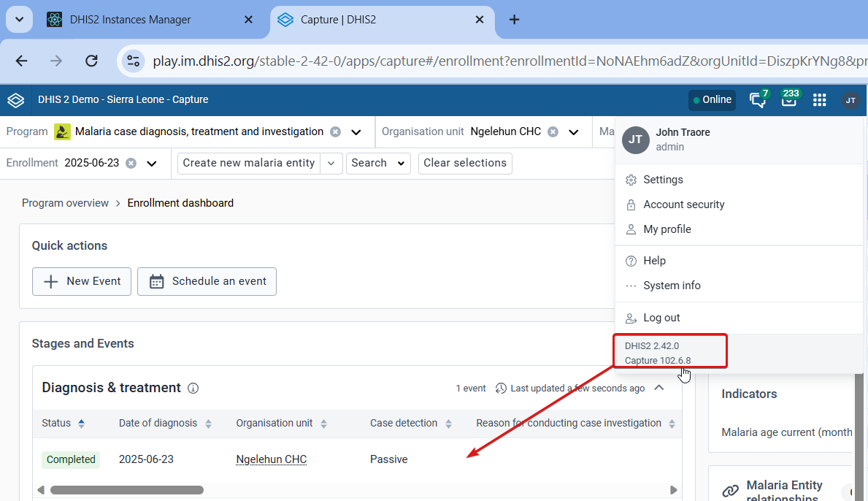Image resolution: width=868 pixels, height=501 pixels.
Task: Expand the Enrollment date dropdown
Action: 152,164
